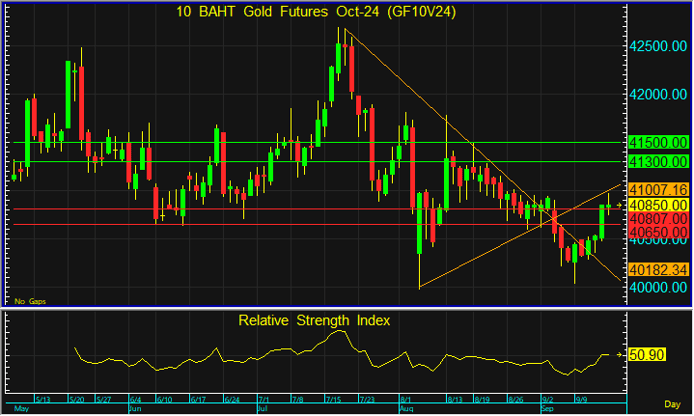This screenshot has width=694, height=416.
Task: Click the yellow last-price arrow marker on the price chart
Action: click(622, 204)
